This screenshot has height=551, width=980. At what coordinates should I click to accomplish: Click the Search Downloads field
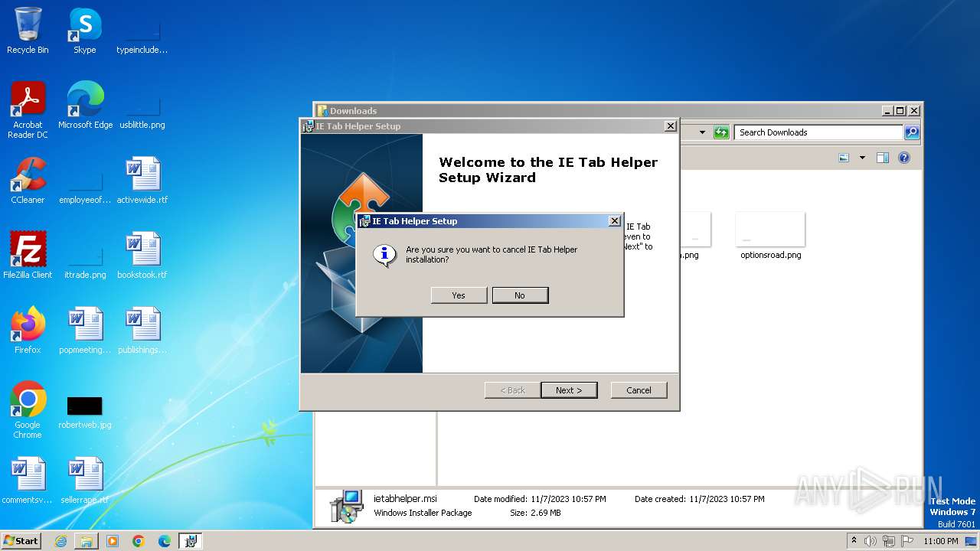pos(818,132)
